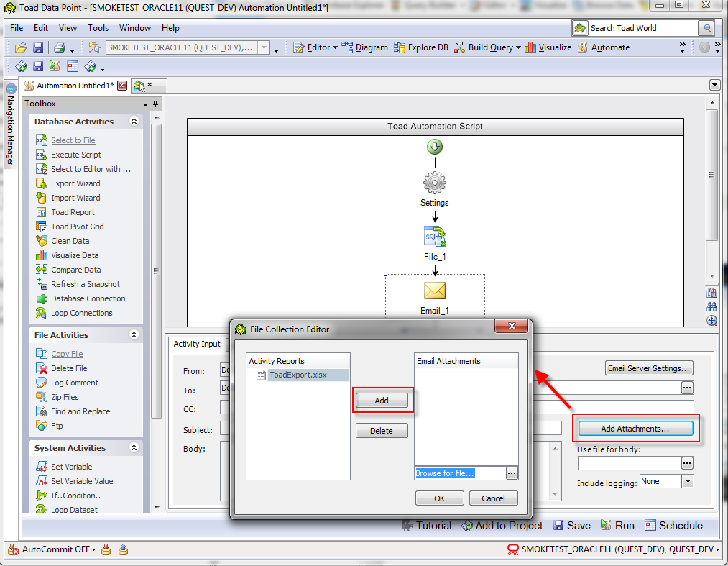Click Delete in File Collection Editor
The image size is (728, 566).
382,431
